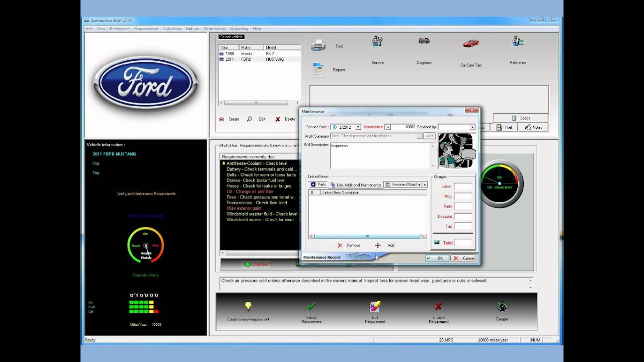The image size is (644, 362).
Task: Open the Upgrading menu
Action: (238, 29)
